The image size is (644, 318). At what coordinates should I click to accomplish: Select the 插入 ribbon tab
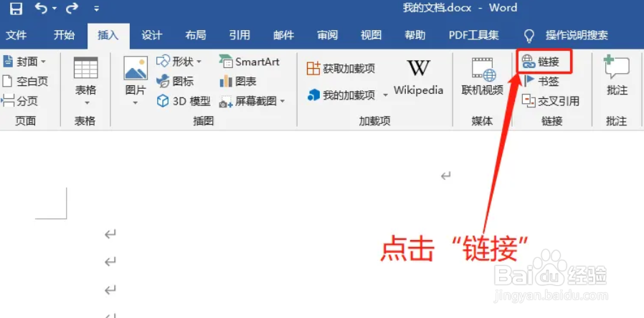coord(108,35)
